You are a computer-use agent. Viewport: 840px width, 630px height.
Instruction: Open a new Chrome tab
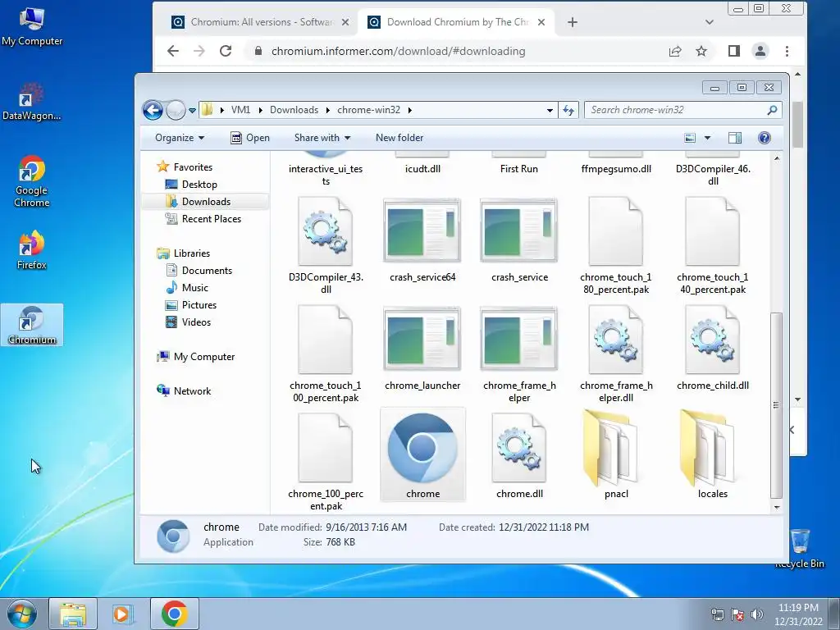pos(572,22)
